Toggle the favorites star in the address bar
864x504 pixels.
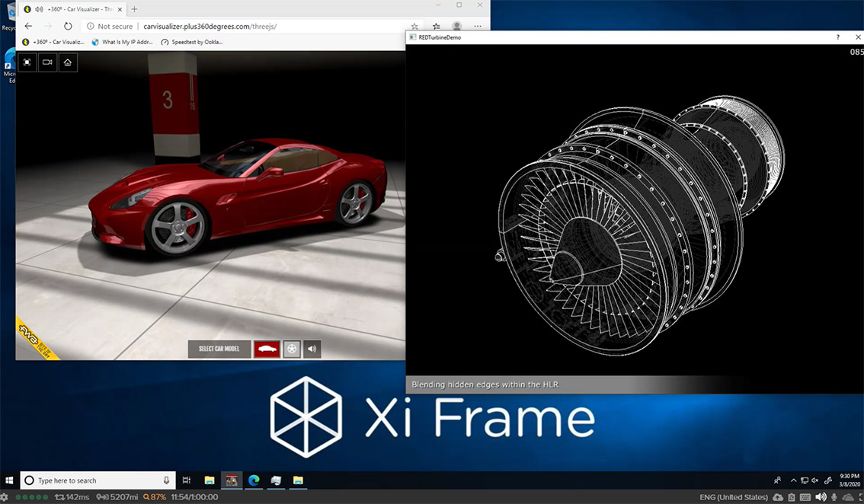pos(413,26)
